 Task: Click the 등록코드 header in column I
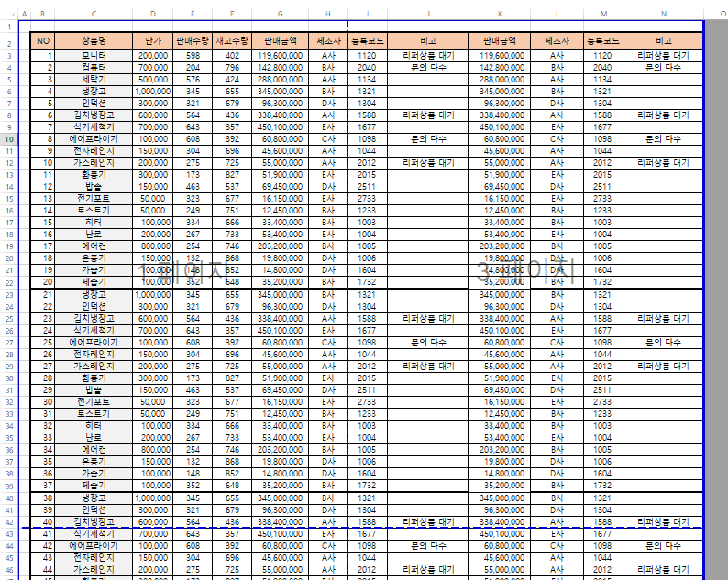click(x=368, y=41)
